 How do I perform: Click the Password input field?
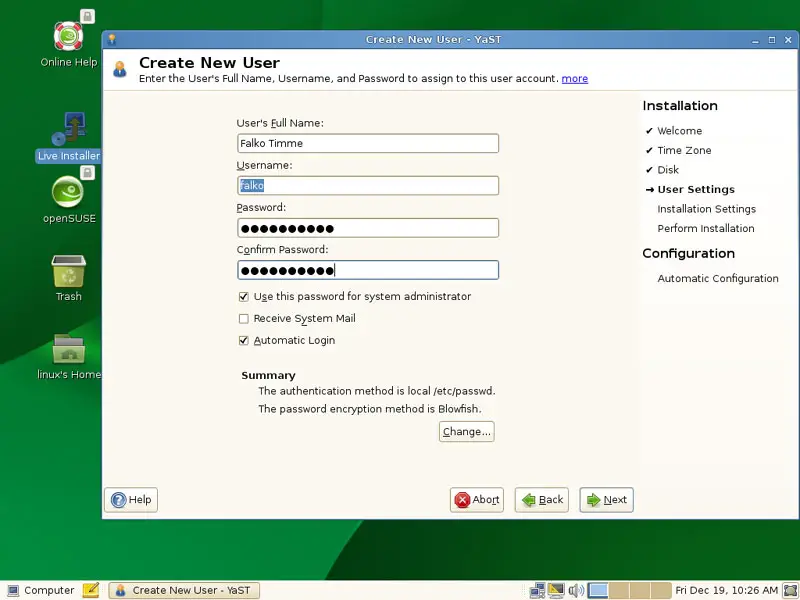[x=368, y=228]
